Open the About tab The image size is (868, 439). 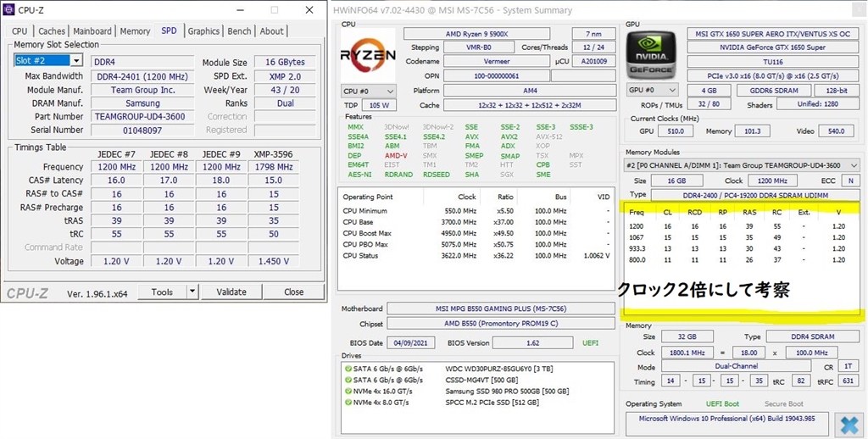271,31
